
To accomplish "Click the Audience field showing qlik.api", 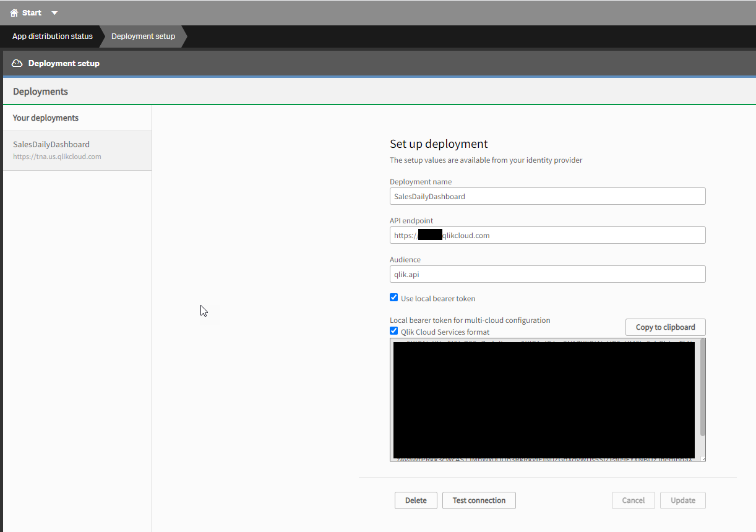I will coord(547,273).
